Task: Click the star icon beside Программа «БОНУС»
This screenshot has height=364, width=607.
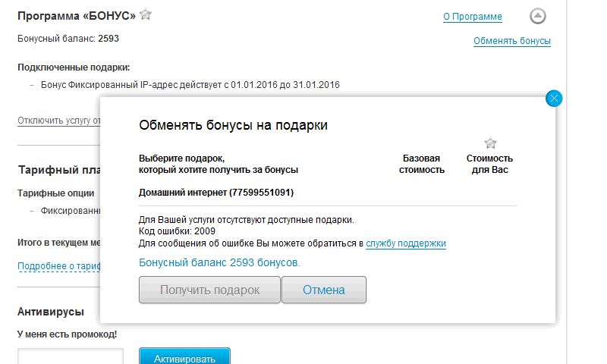Action: (146, 14)
